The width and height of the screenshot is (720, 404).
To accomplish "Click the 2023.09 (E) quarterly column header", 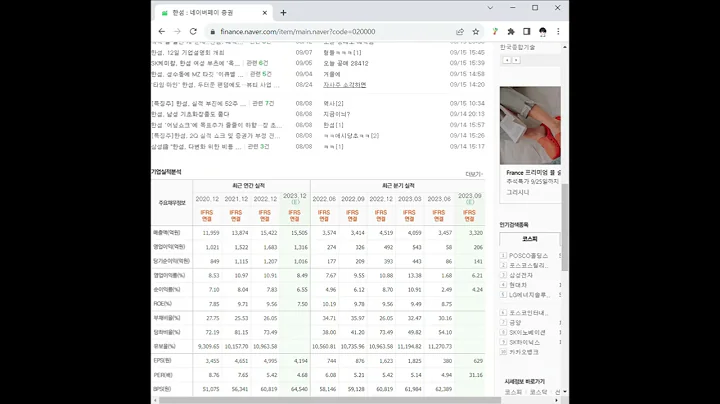I will point(469,199).
